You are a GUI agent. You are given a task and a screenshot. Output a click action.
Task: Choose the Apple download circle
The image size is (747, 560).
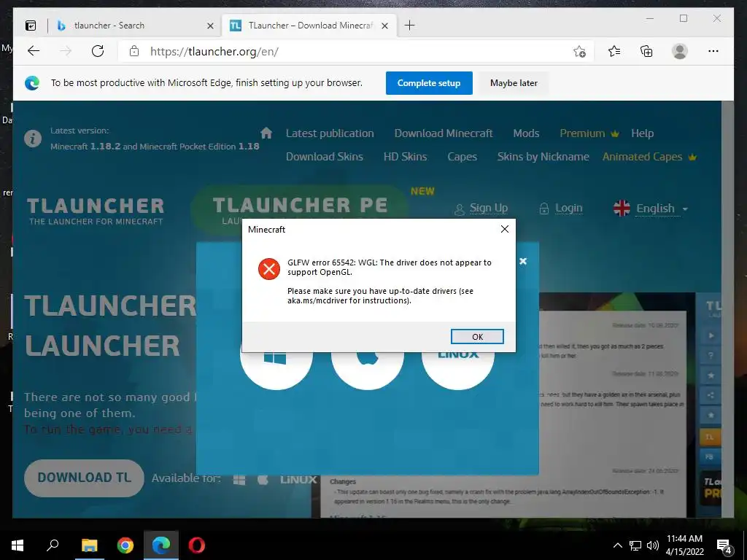tap(368, 367)
